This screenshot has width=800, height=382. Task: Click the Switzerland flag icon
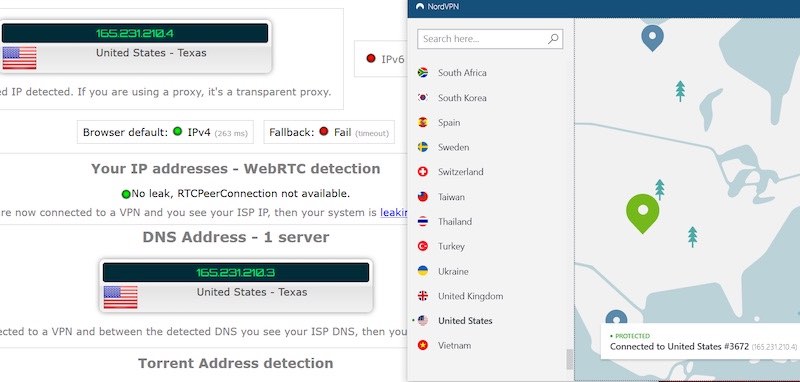[422, 172]
